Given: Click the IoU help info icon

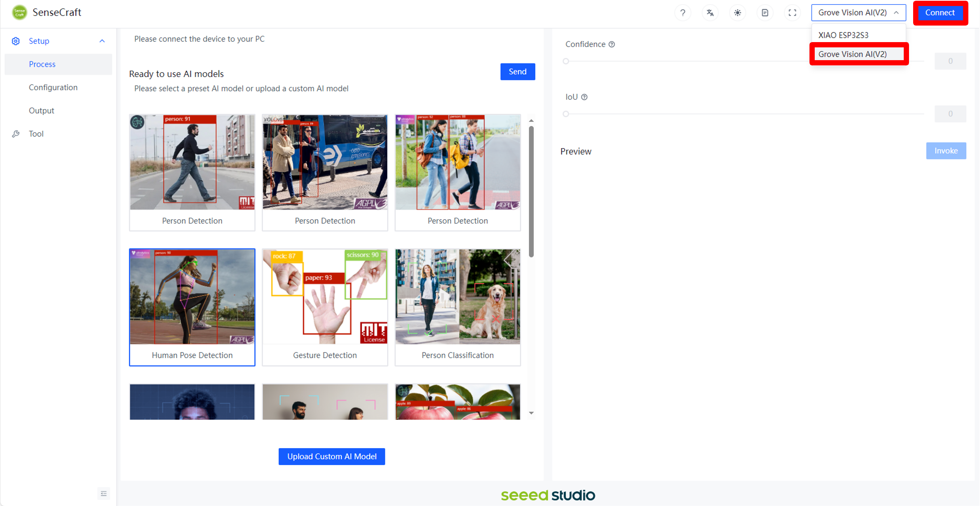Looking at the screenshot, I should click(584, 97).
